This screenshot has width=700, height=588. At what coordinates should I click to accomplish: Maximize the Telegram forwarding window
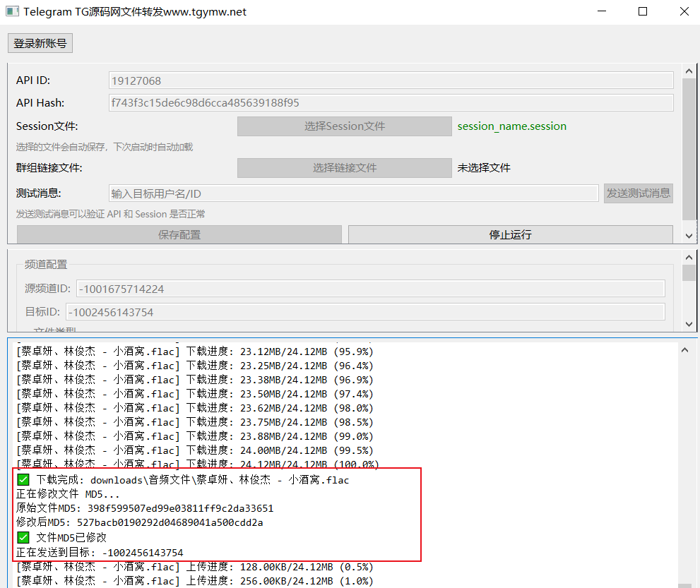coord(642,11)
